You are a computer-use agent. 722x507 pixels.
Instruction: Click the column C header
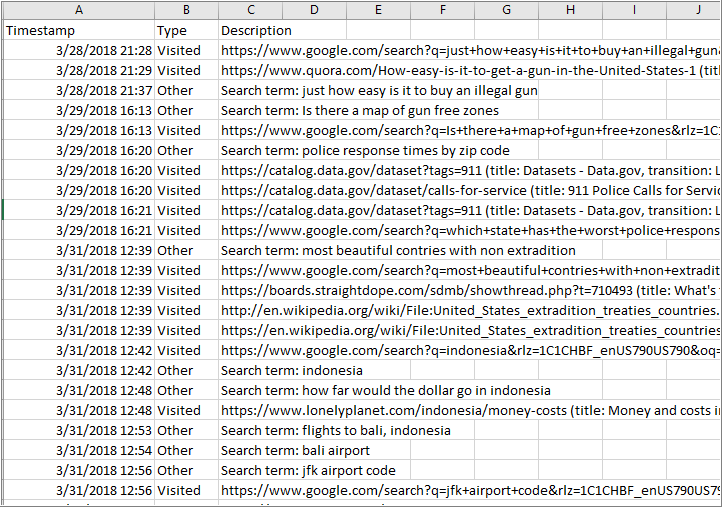pos(250,10)
